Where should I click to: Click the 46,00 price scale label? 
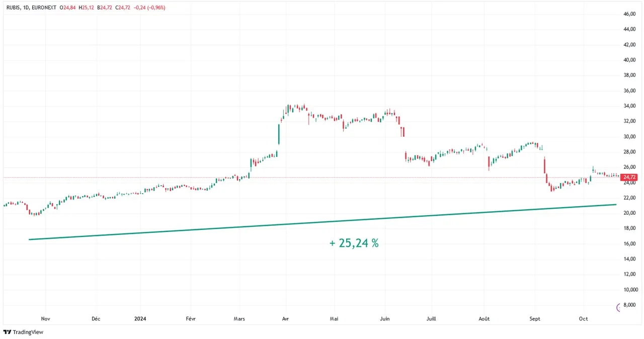[x=629, y=14]
